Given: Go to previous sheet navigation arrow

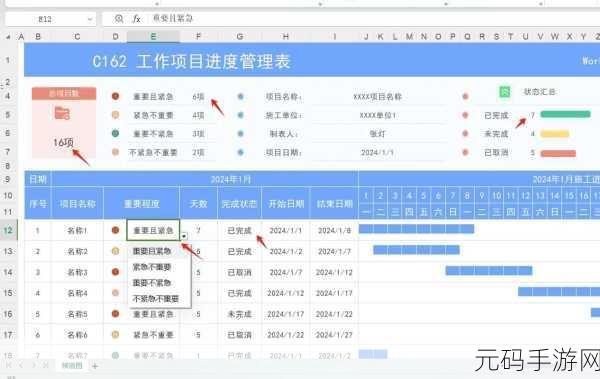Looking at the screenshot, I should 21,366.
